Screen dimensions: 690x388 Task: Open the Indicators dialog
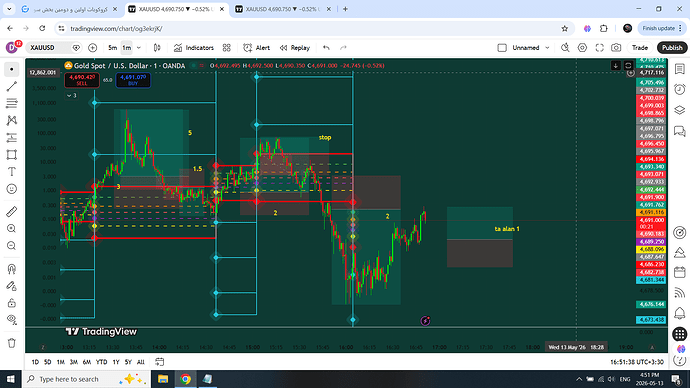coord(194,48)
